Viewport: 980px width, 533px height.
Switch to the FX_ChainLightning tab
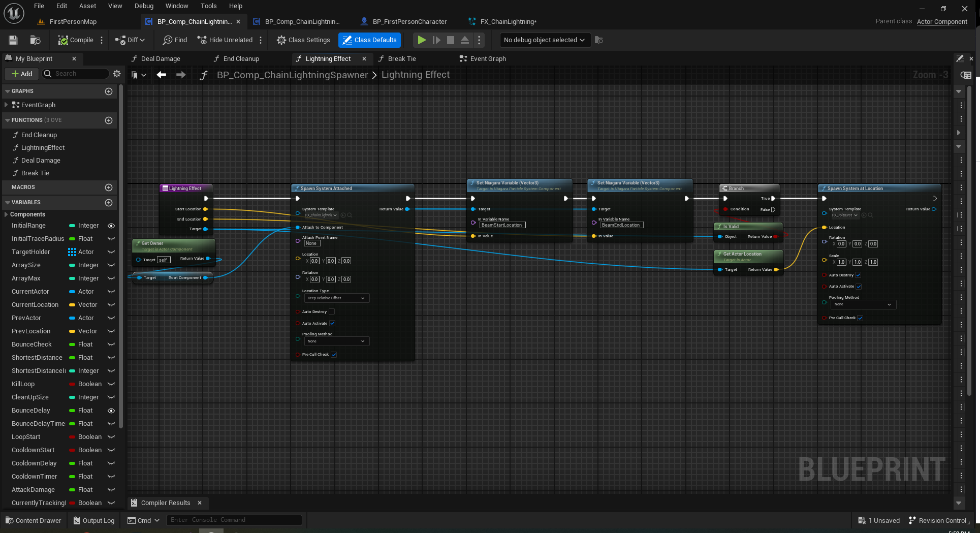pyautogui.click(x=508, y=22)
